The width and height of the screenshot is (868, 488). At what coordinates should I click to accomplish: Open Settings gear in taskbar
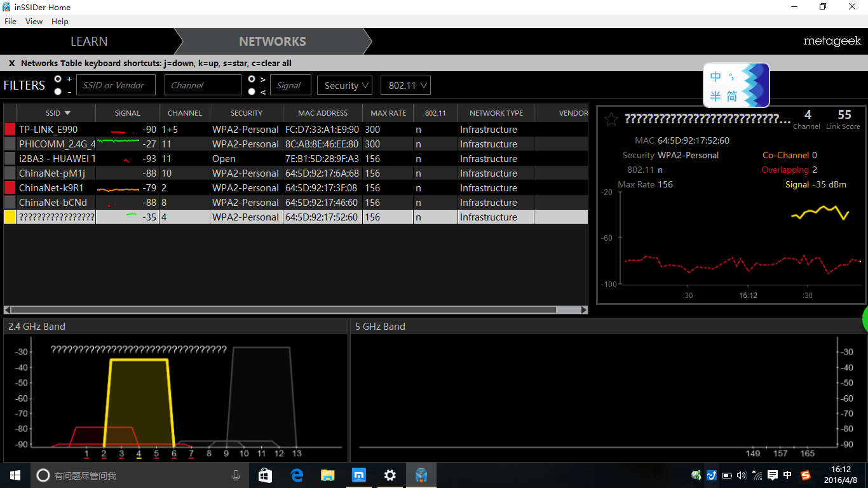pos(390,475)
